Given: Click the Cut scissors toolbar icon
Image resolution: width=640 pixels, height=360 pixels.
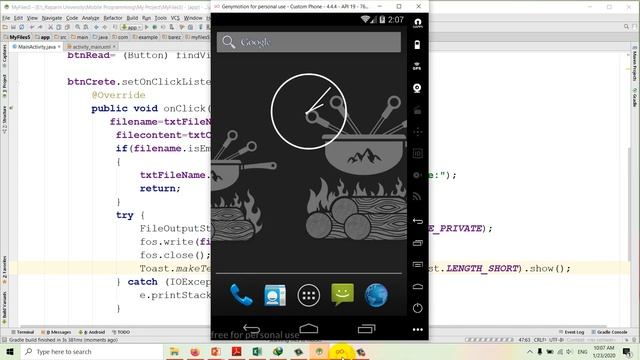Looking at the screenshot, I should pos(51,27).
